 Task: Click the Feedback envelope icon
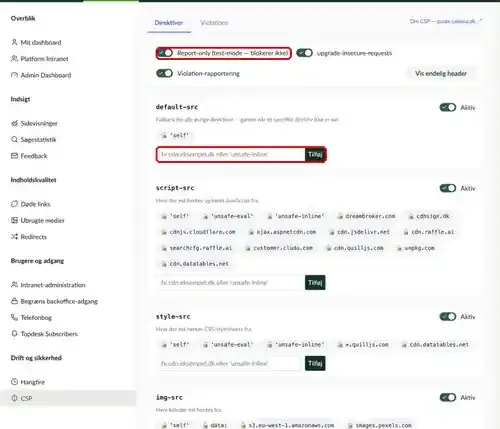tap(14, 156)
